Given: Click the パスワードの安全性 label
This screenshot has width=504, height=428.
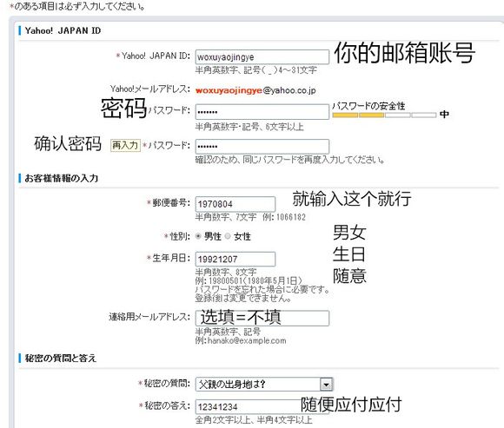Looking at the screenshot, I should click(x=368, y=106).
